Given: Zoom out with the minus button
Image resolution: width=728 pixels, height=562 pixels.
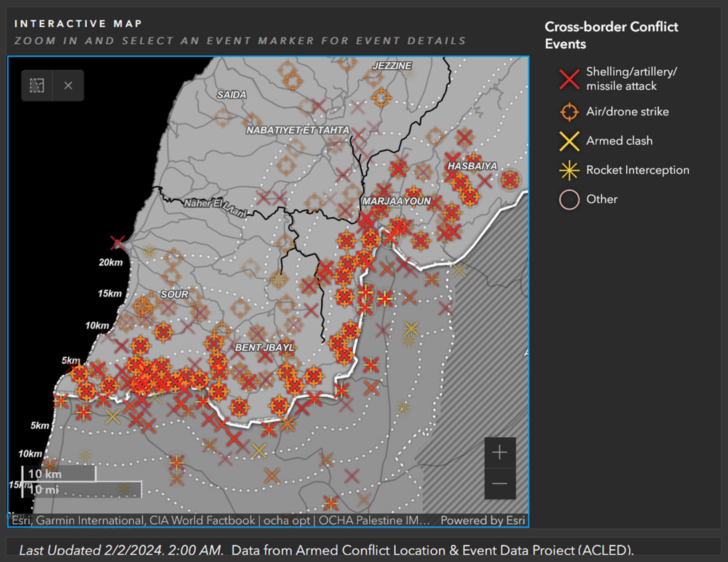Looking at the screenshot, I should pyautogui.click(x=500, y=484).
